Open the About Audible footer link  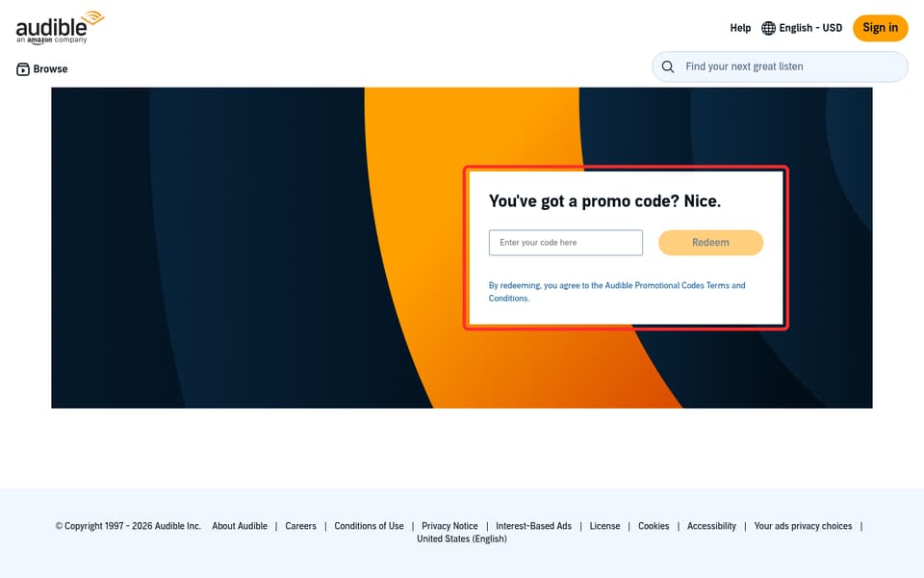[x=240, y=526]
